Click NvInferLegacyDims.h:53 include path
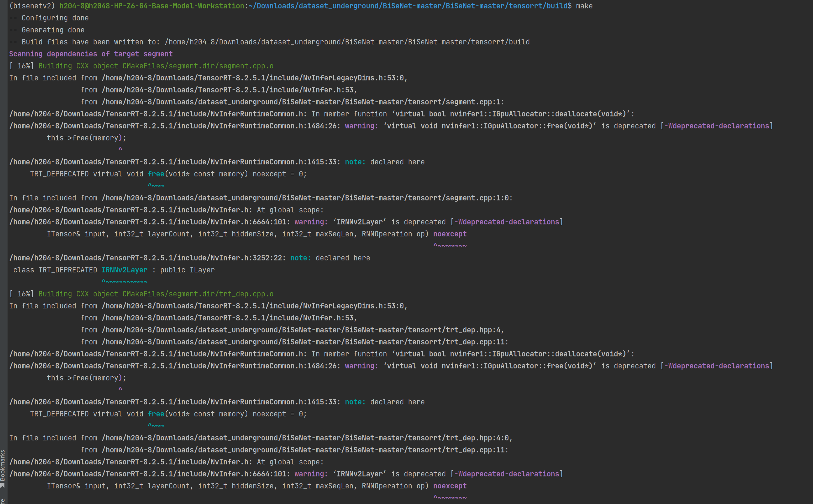Screen dimensions: 813x504 (x=253, y=78)
